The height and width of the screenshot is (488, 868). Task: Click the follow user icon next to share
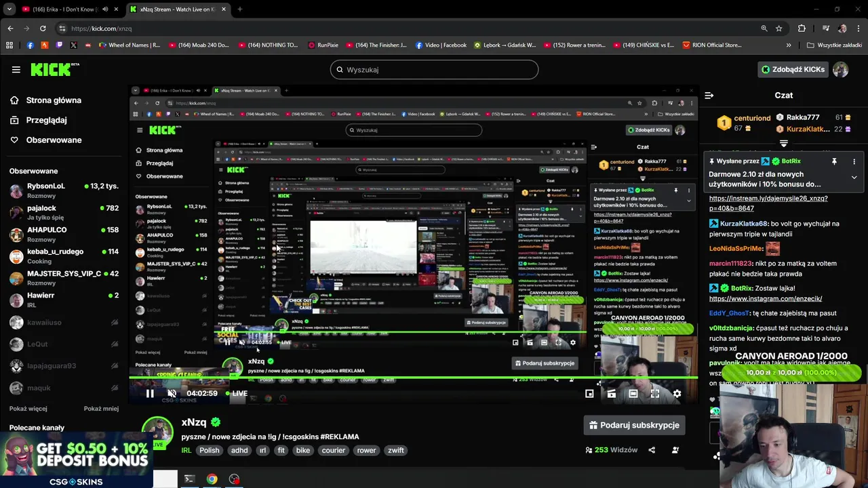coord(675,450)
